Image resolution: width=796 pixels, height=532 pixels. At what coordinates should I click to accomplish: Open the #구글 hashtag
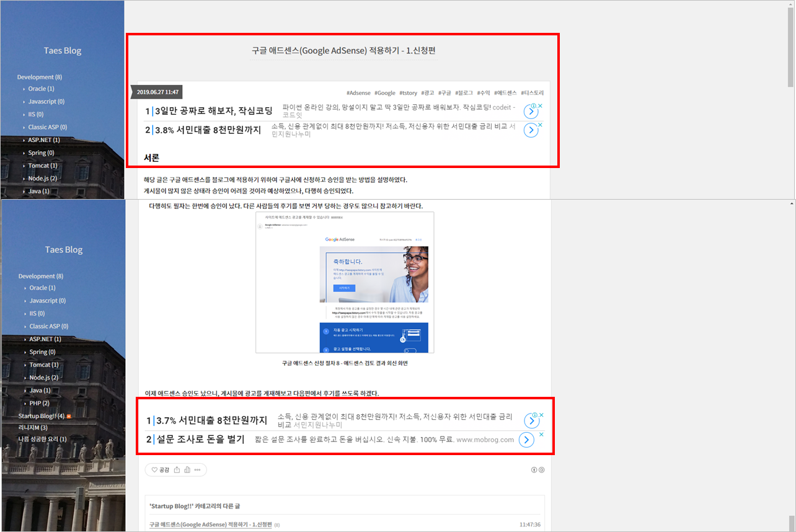(444, 93)
